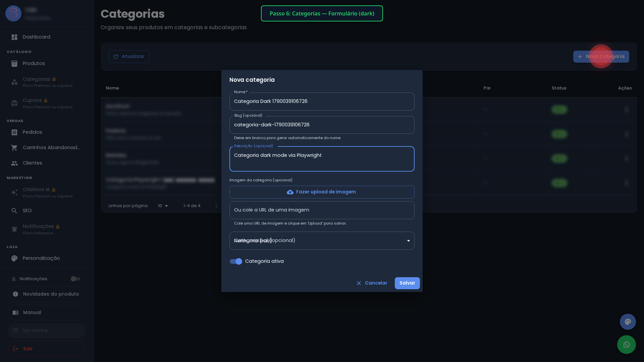Click Fazer upload de imagem
This screenshot has width=644, height=362.
(322, 192)
